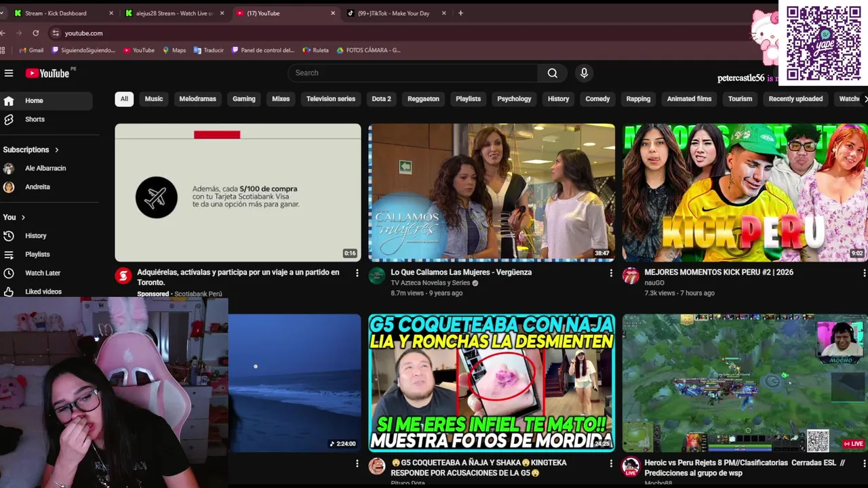Screen dimensions: 868x488
Task: Select the Dota 2 filter chip
Action: 381,99
